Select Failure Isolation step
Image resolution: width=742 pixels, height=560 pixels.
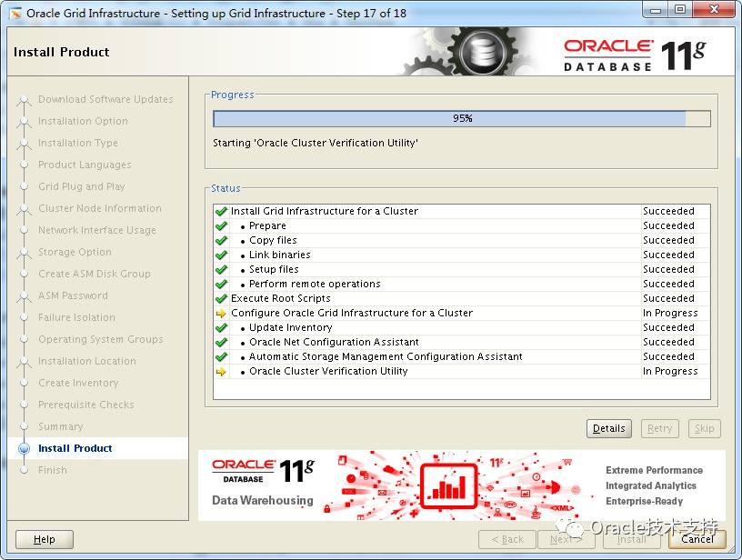point(76,317)
